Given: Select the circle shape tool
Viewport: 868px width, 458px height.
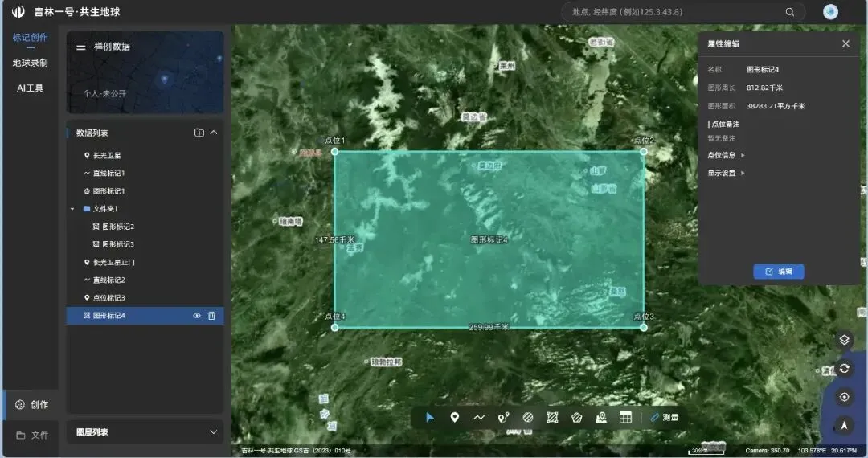Looking at the screenshot, I should click(x=527, y=418).
